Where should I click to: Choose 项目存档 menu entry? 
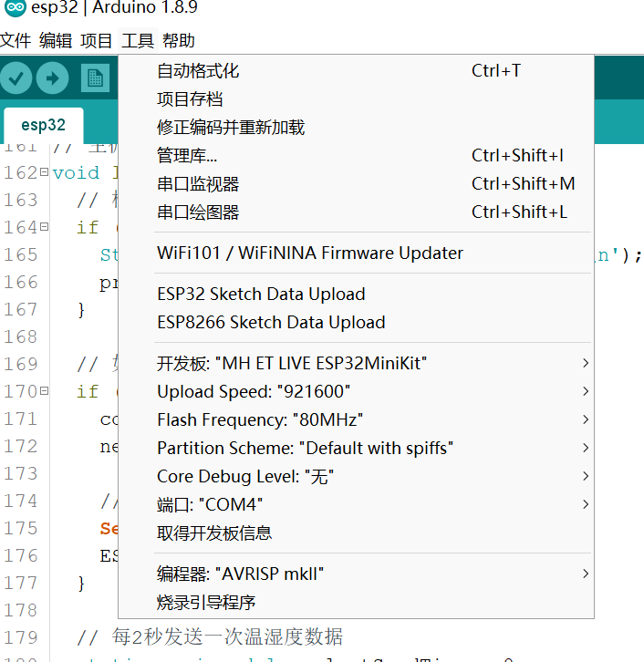(x=356, y=99)
